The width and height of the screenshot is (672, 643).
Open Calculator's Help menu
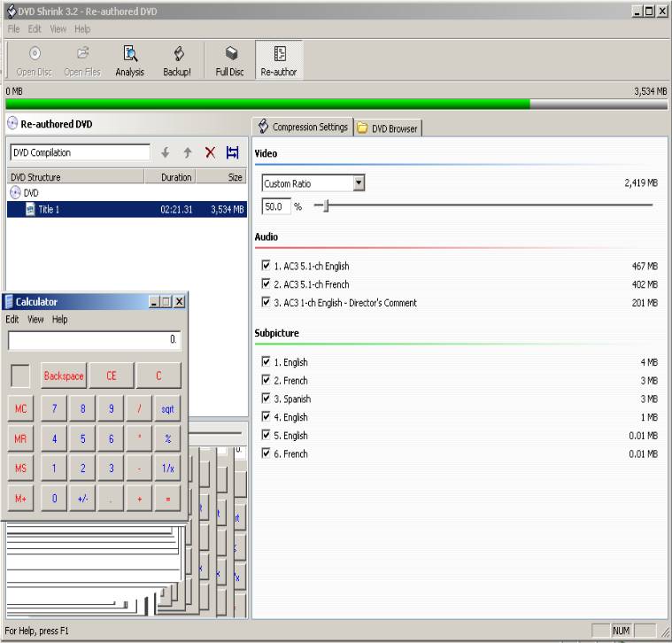pos(60,320)
